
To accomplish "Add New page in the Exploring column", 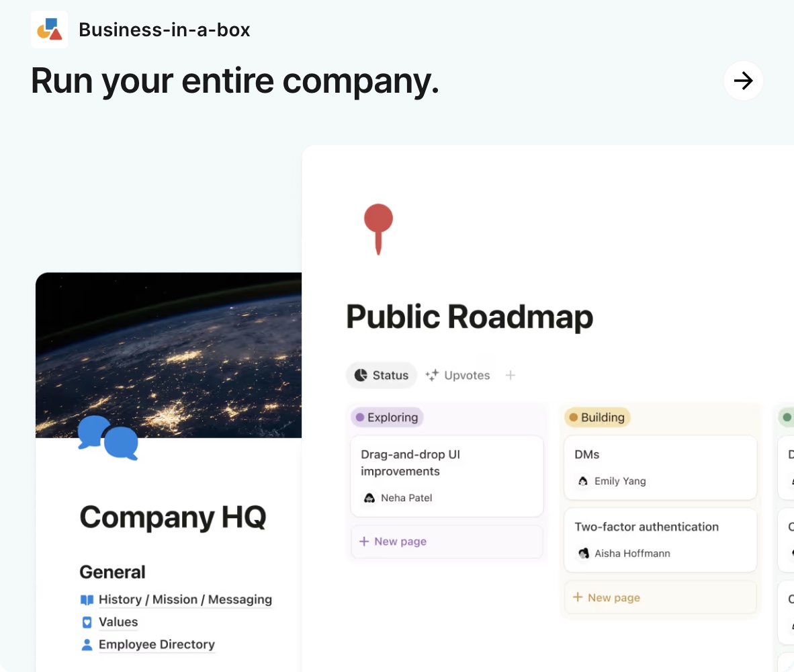I will [x=447, y=542].
